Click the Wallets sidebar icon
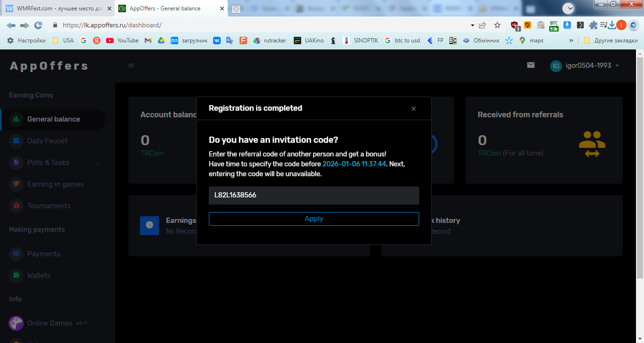This screenshot has height=343, width=644. (x=16, y=276)
